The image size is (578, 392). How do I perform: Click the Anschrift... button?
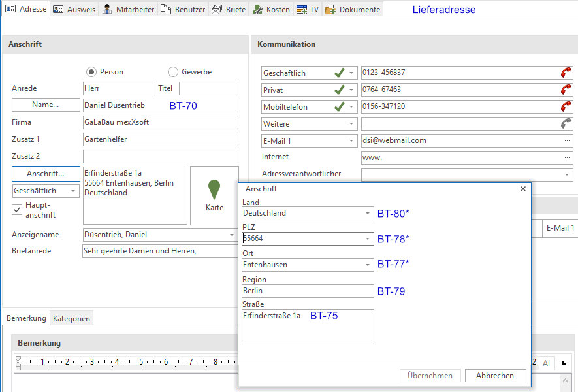click(x=46, y=174)
